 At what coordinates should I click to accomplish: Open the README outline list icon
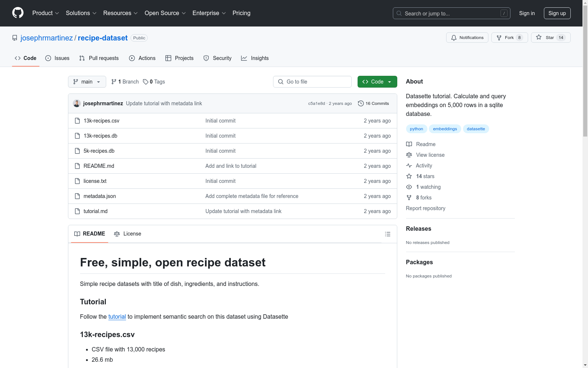(387, 234)
